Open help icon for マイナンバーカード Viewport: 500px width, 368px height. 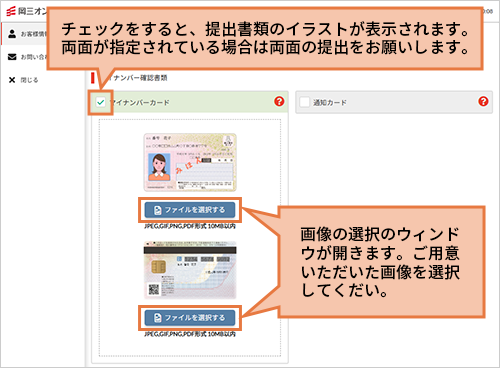coord(279,101)
